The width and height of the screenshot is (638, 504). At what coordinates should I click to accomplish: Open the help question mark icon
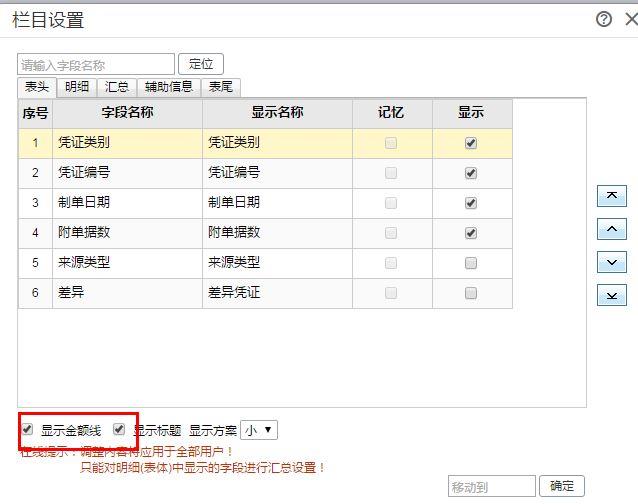604,19
